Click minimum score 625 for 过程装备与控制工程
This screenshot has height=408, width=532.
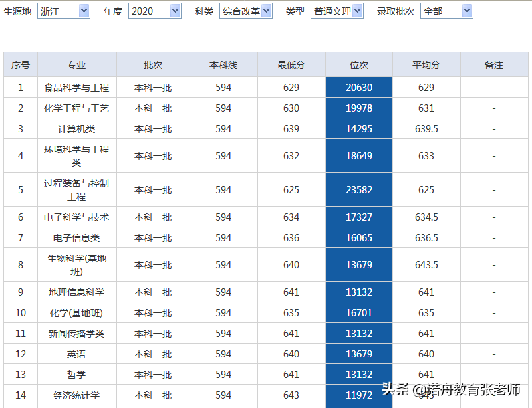(x=291, y=190)
